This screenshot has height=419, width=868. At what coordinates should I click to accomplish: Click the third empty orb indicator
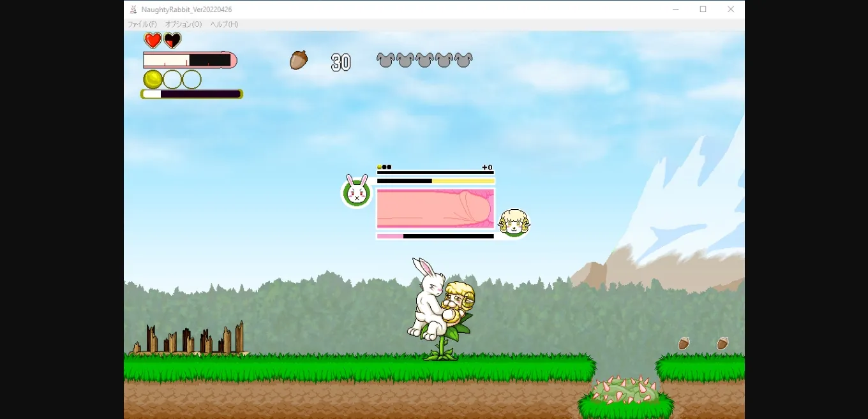point(191,79)
